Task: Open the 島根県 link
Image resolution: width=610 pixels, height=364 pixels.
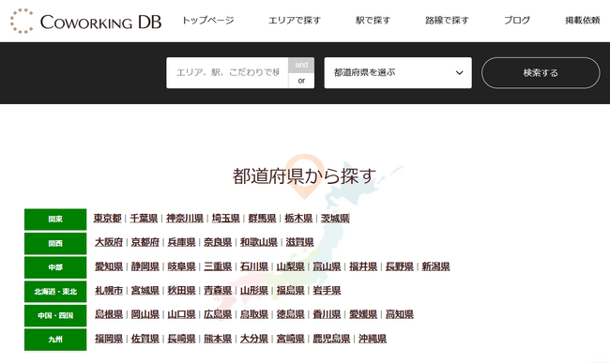Action: 109,314
